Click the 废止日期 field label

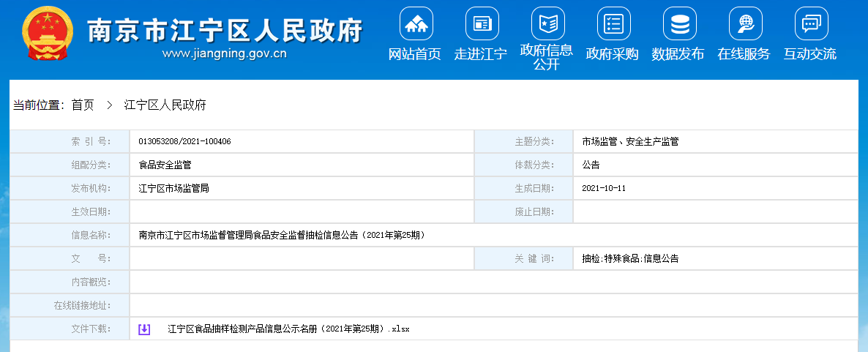(534, 212)
